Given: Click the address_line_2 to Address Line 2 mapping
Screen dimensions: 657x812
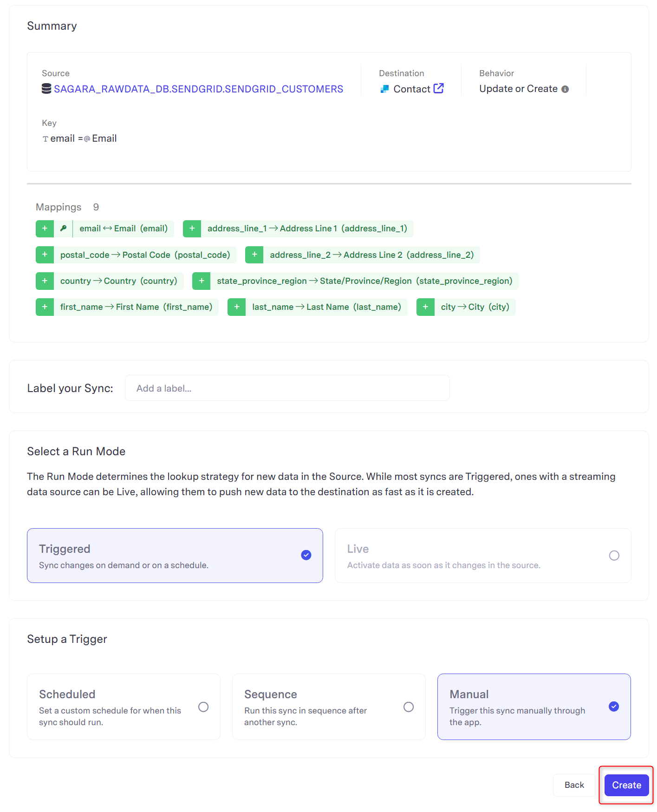Looking at the screenshot, I should coord(372,255).
